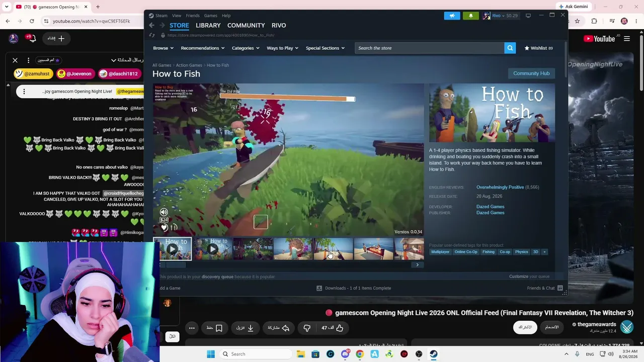The height and width of the screenshot is (362, 644).
Task: Click the Steam forward navigation arrow
Action: pos(162,25)
